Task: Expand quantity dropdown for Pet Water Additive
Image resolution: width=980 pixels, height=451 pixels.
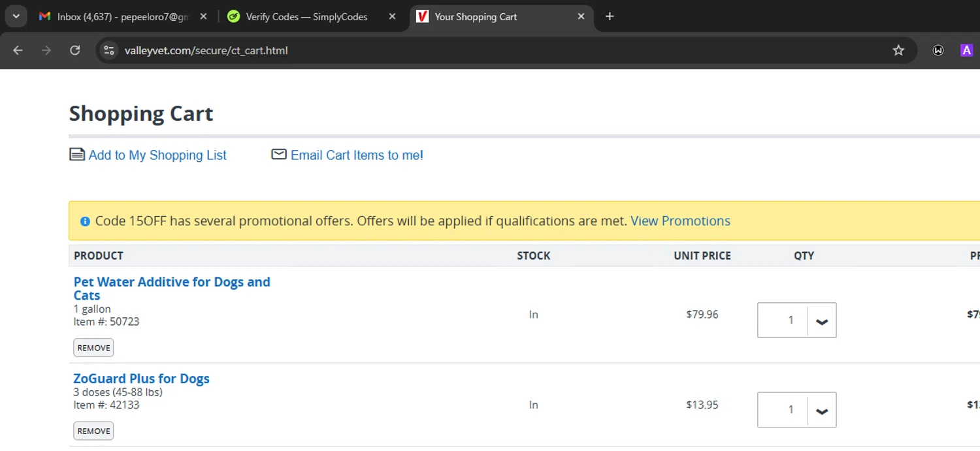Action: point(822,320)
